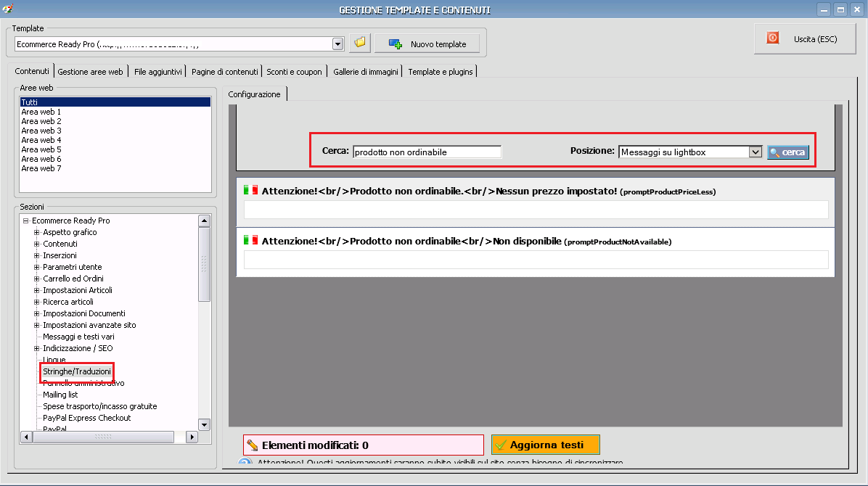Select Area web 4
The height and width of the screenshot is (486, 868).
41,140
